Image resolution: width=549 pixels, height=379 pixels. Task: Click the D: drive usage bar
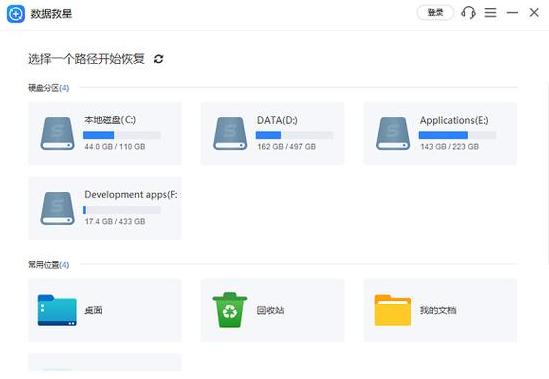294,135
